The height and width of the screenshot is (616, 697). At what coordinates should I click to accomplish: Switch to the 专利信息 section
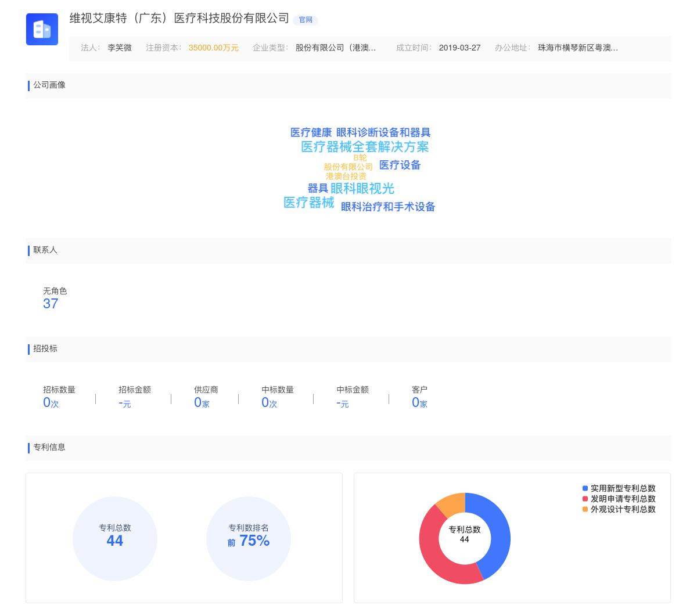pos(49,448)
